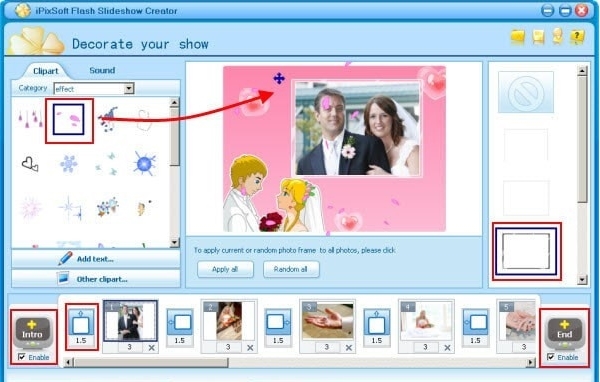The width and height of the screenshot is (600, 382).
Task: Click the timeline scroll right arrow
Action: coord(530,362)
